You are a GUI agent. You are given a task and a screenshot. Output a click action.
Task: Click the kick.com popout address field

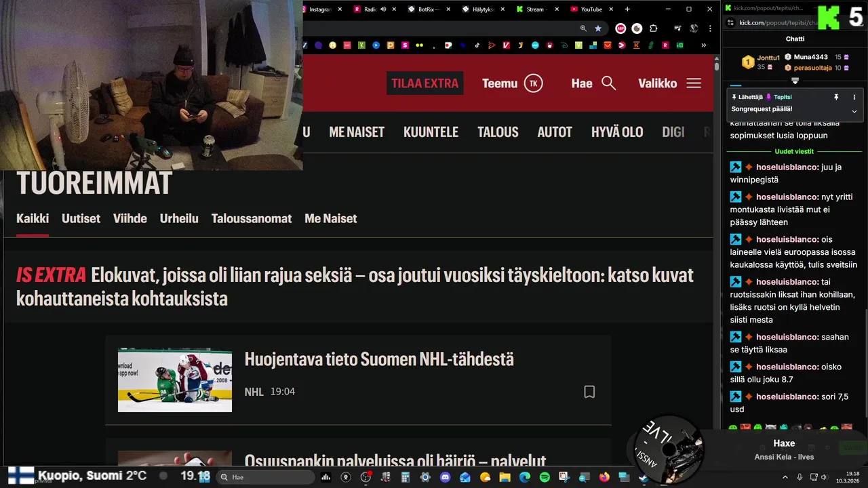[780, 22]
